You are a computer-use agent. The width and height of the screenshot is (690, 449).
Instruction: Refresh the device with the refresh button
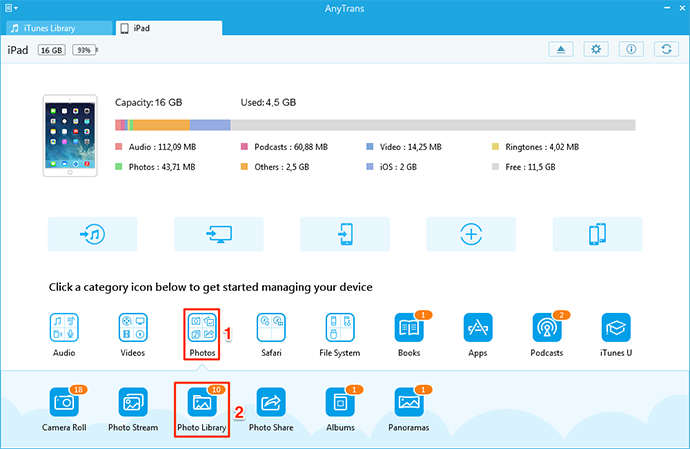click(x=667, y=49)
